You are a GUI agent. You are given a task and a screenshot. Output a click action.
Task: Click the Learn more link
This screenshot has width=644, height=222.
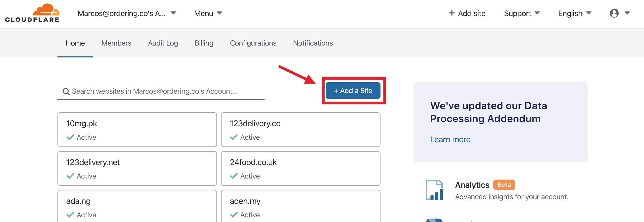pos(450,139)
